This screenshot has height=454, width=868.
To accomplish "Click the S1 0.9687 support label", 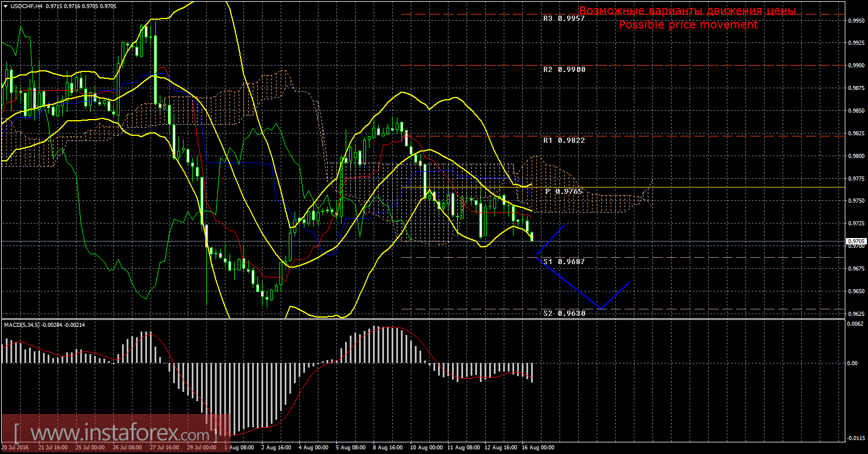I will [x=564, y=262].
